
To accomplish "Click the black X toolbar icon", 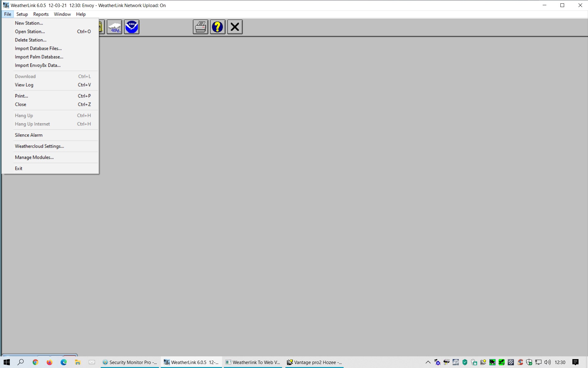I will coord(235,27).
